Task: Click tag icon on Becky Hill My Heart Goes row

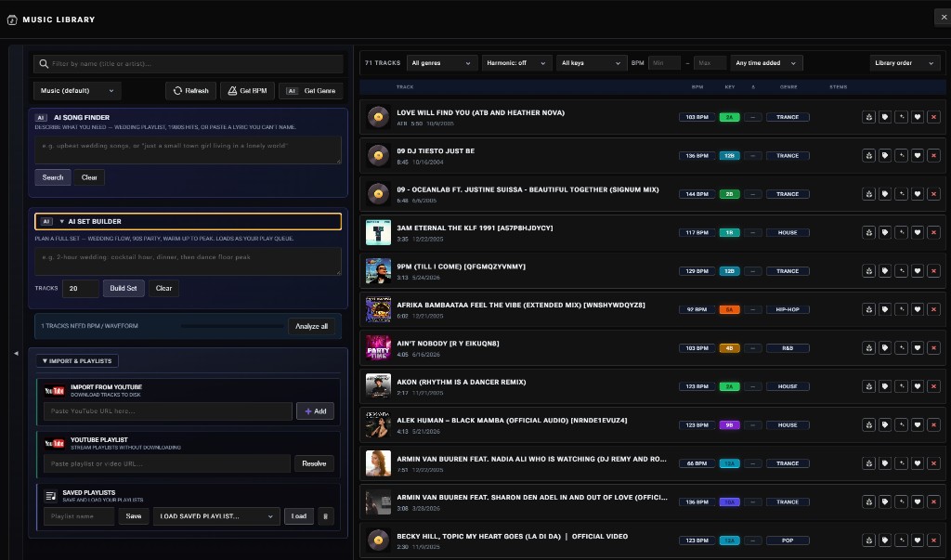Action: [885, 540]
